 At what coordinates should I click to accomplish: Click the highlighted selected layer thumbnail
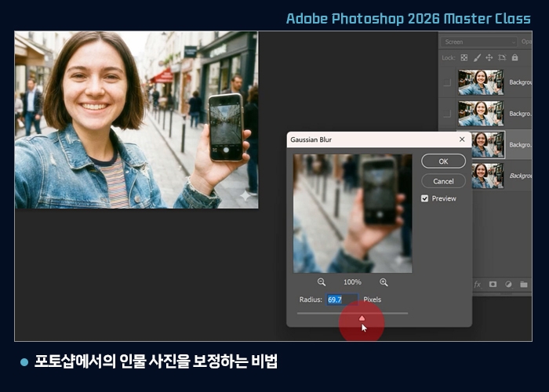point(488,145)
